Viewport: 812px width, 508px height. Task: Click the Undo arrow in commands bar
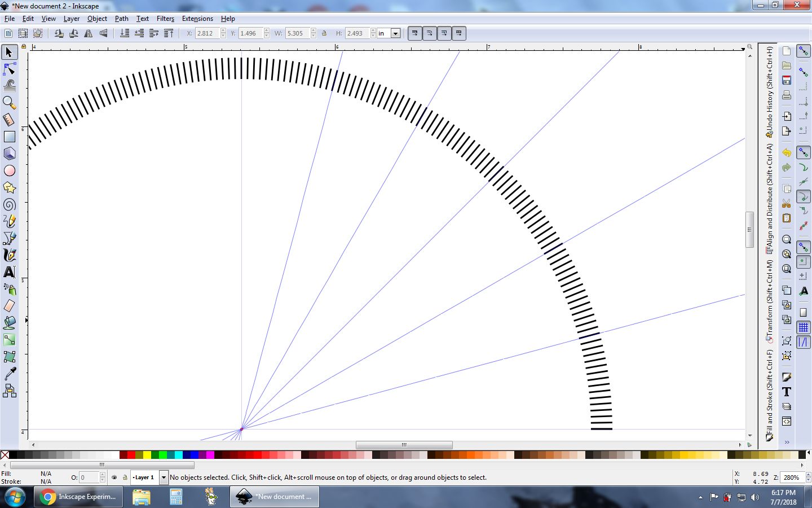pos(787,153)
